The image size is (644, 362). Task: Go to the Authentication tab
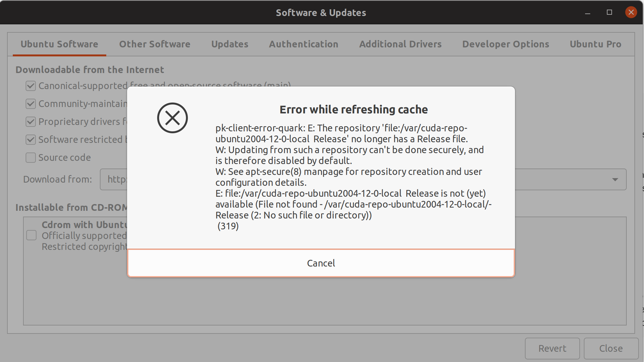303,44
